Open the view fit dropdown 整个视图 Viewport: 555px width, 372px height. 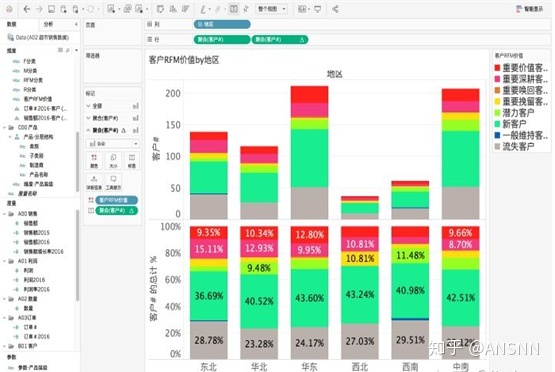[x=271, y=9]
